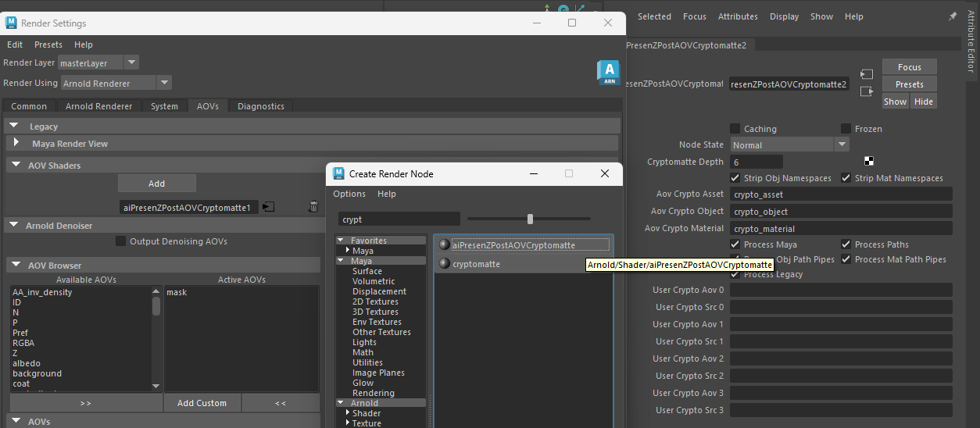Toggle the Process Maya checkbox
Viewport: 980px width, 428px height.
(x=735, y=244)
